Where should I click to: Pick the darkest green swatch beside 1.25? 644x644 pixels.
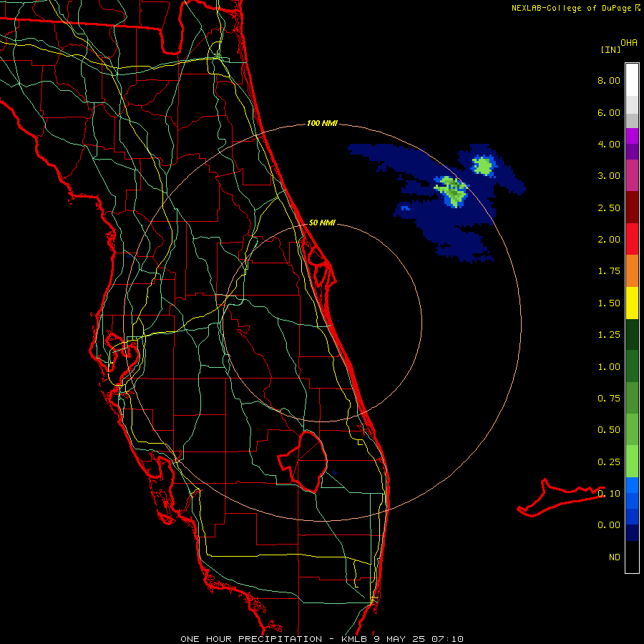pos(632,334)
